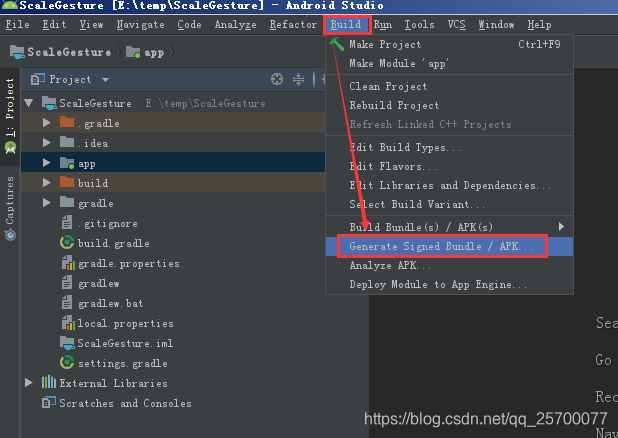Select the .idea folder icon
Screen dimensions: 618x438
coord(67,142)
